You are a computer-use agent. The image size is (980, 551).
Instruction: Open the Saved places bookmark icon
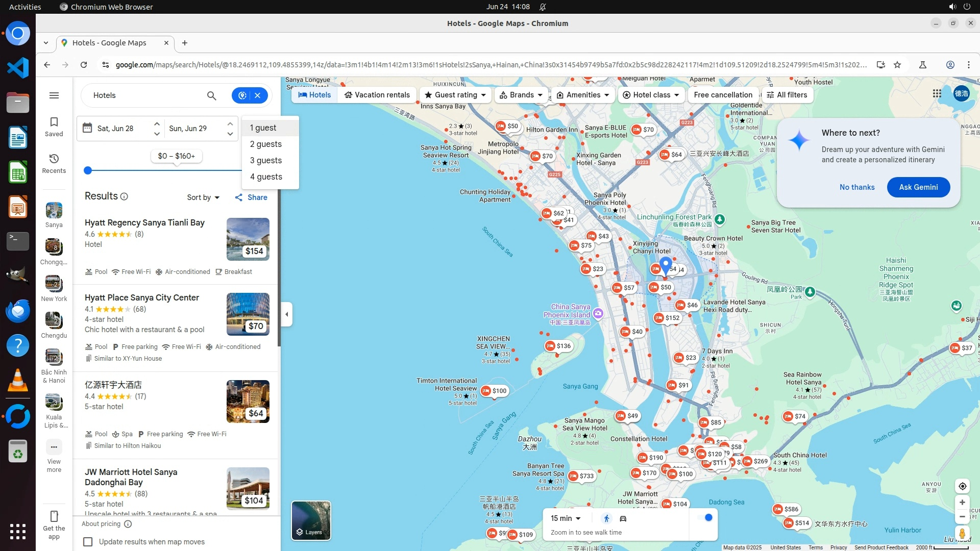coord(54,122)
